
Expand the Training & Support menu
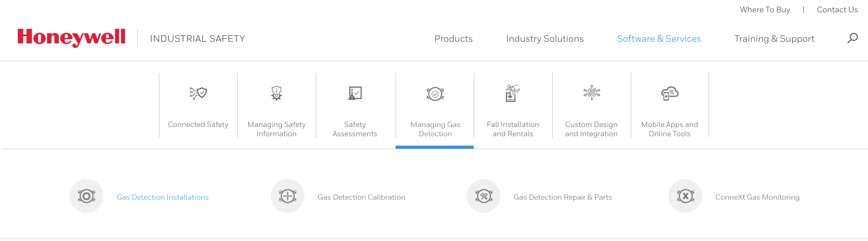[774, 39]
